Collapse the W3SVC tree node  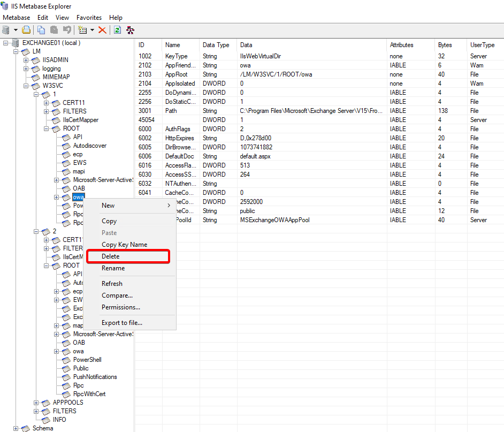(26, 86)
